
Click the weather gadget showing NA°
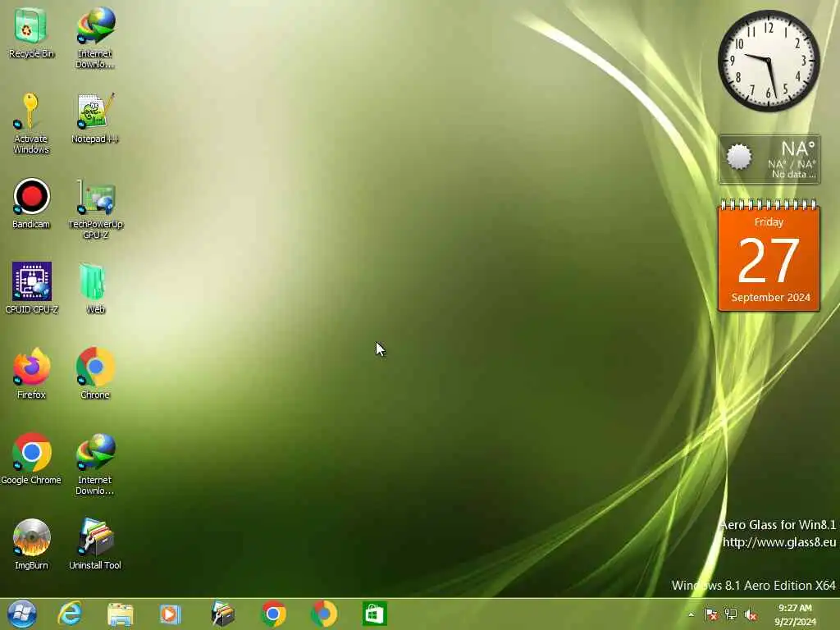(769, 159)
